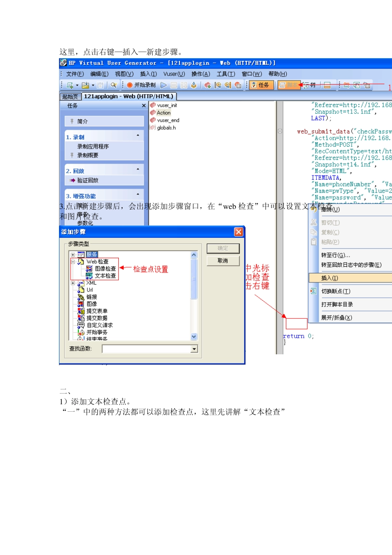
Task: Select the 提交表单 step type
Action: 97,311
